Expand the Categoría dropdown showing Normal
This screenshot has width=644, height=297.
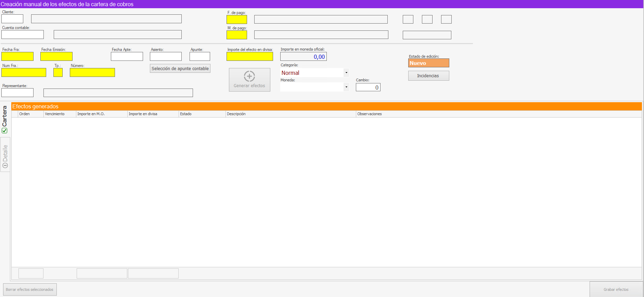(x=346, y=73)
